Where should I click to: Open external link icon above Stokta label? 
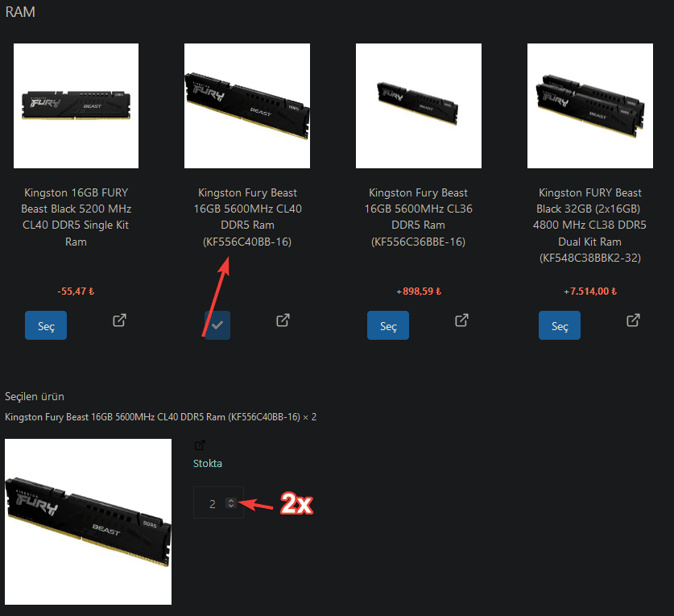click(x=200, y=445)
